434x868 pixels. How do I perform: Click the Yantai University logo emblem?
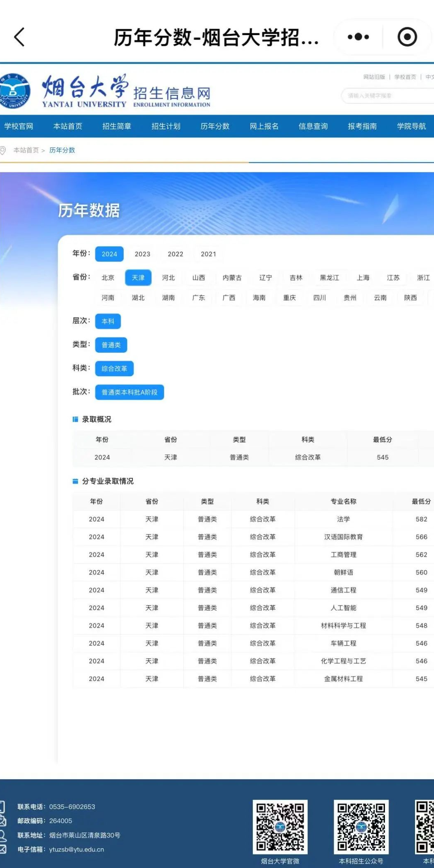(14, 91)
